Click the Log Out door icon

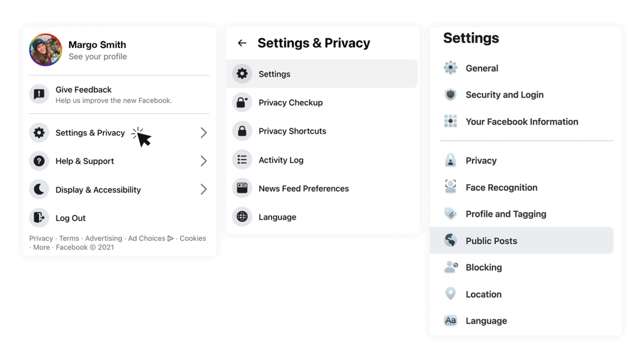(x=39, y=218)
